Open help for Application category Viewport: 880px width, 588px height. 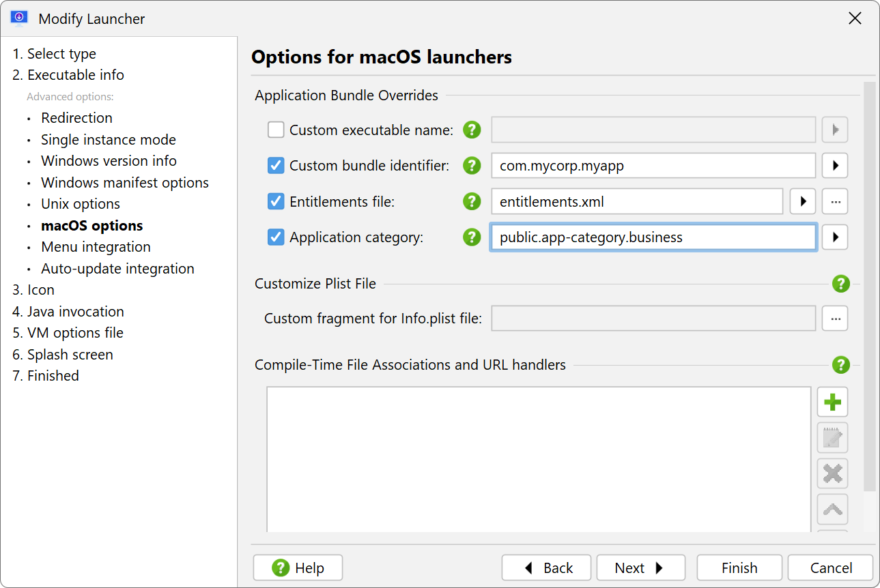click(x=472, y=237)
